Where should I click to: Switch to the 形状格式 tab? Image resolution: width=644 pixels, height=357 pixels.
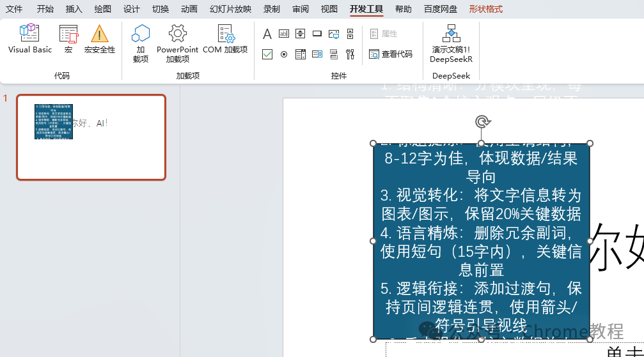point(485,9)
